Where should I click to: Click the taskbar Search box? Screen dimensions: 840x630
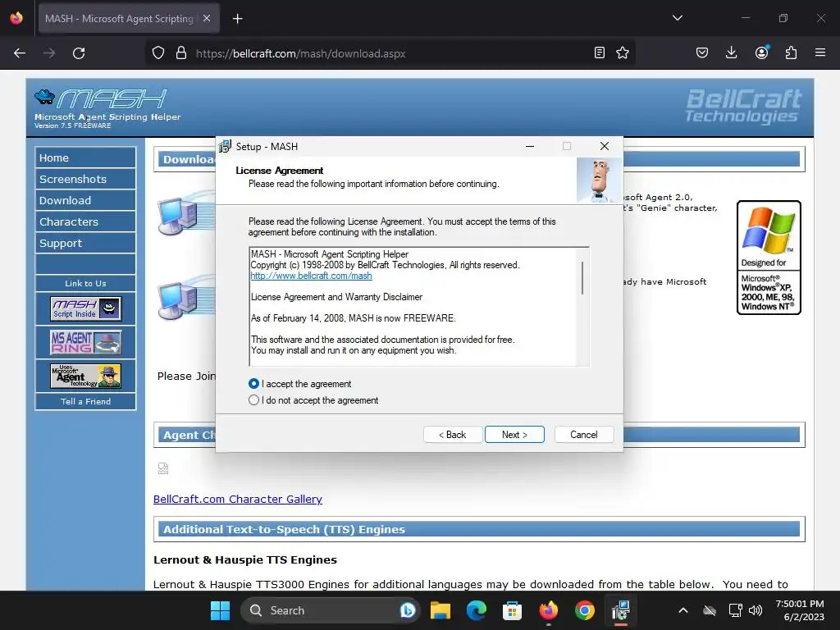(330, 610)
